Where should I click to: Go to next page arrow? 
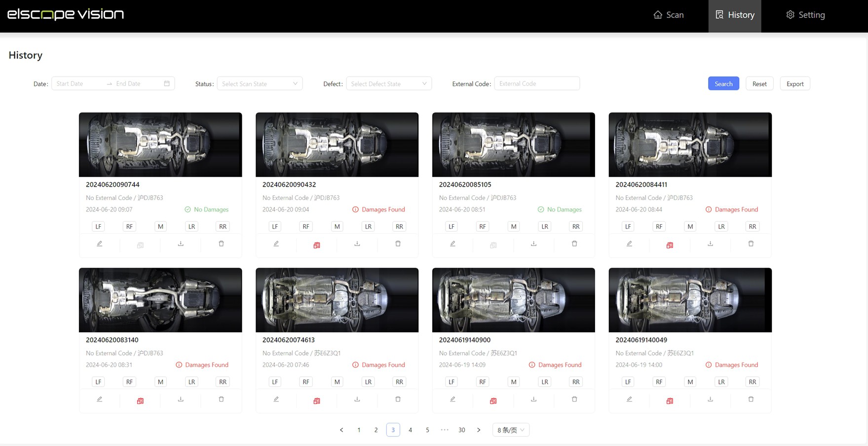479,430
